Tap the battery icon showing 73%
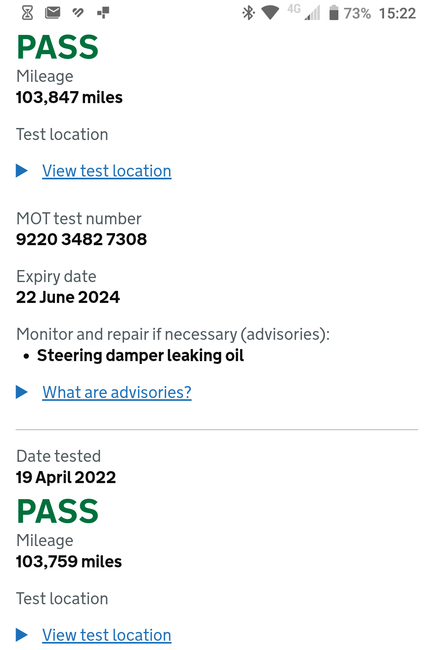This screenshot has height=650, width=433. tap(334, 13)
